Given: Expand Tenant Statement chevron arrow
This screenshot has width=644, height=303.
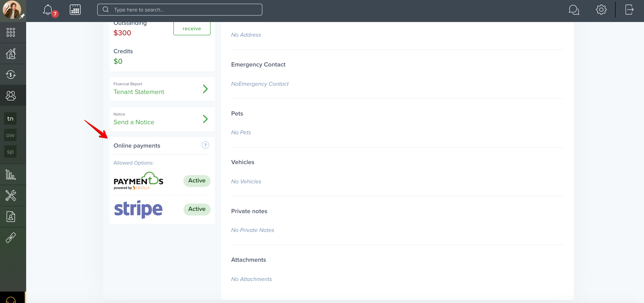Looking at the screenshot, I should point(205,89).
